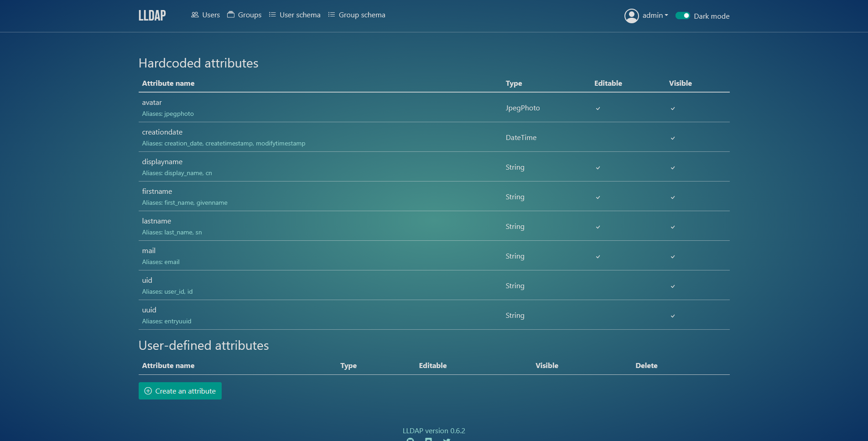Click the Twitter bird icon in footer
The height and width of the screenshot is (441, 868).
tap(447, 439)
